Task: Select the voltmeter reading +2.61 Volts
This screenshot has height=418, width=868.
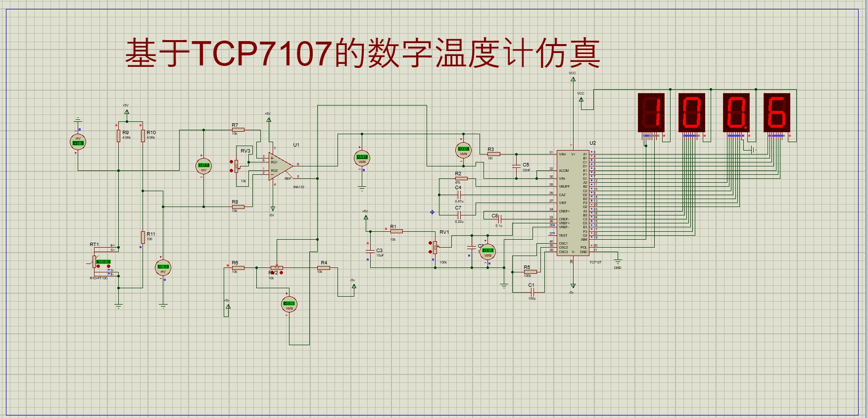Action: click(x=463, y=150)
